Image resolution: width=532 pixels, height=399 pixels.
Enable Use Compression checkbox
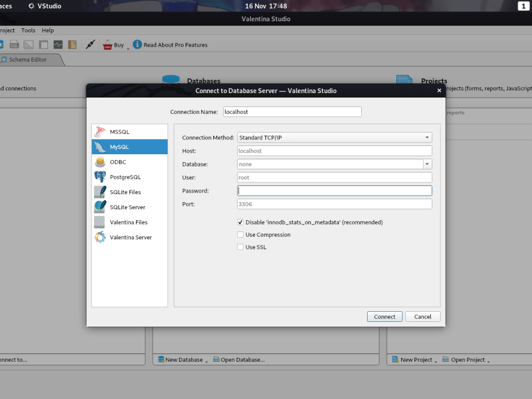tap(240, 235)
